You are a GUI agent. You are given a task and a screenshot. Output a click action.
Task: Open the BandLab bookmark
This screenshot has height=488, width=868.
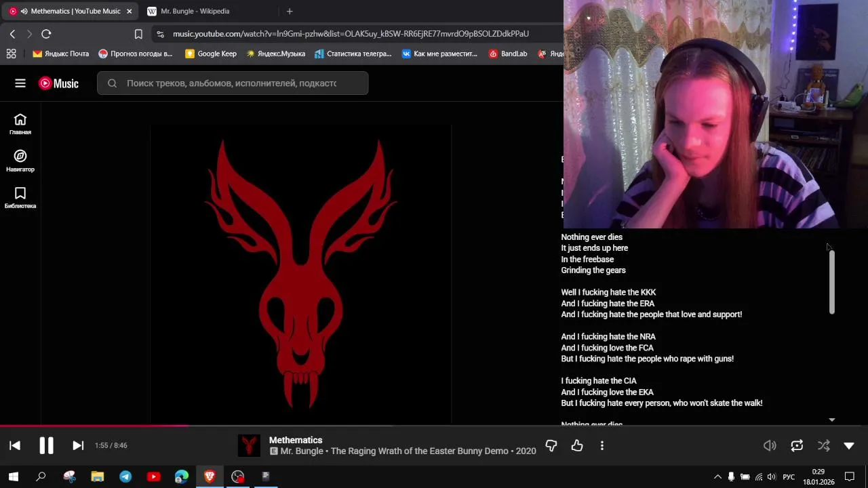pos(508,54)
